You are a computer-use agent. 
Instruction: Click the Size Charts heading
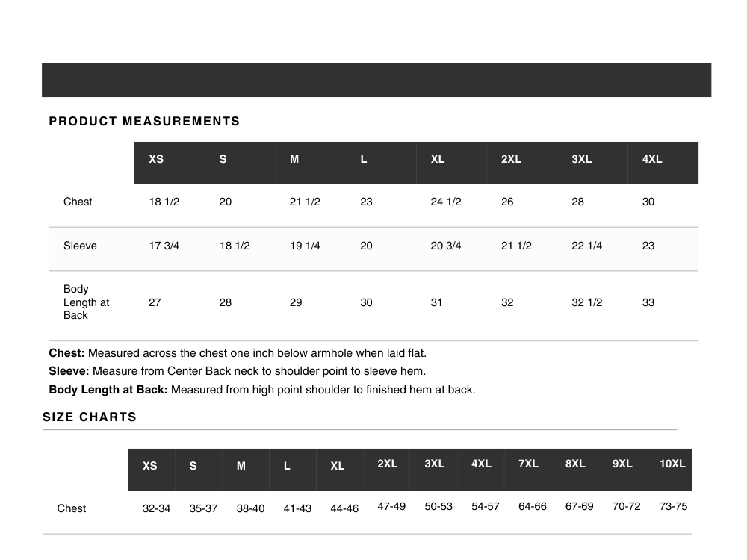click(90, 417)
